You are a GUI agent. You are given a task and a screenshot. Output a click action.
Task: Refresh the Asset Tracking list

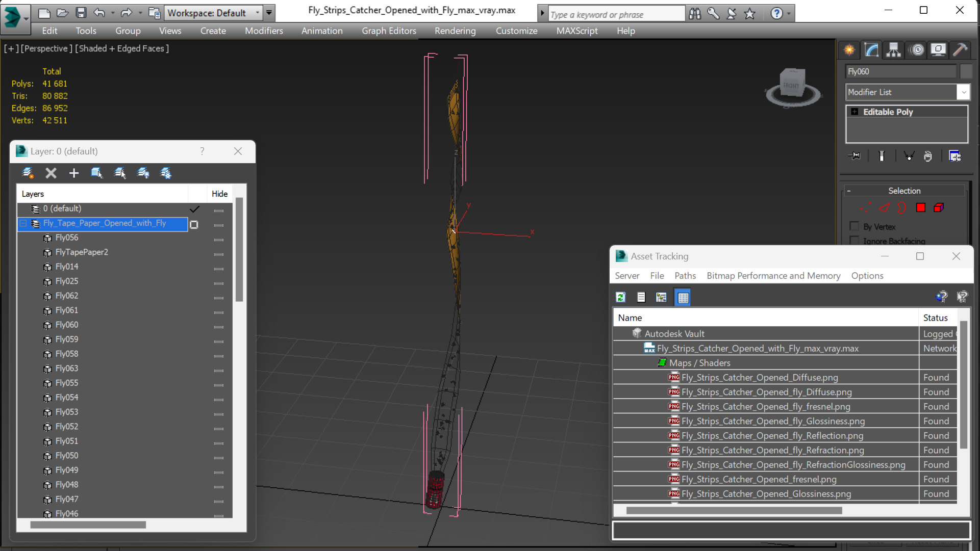click(x=620, y=297)
